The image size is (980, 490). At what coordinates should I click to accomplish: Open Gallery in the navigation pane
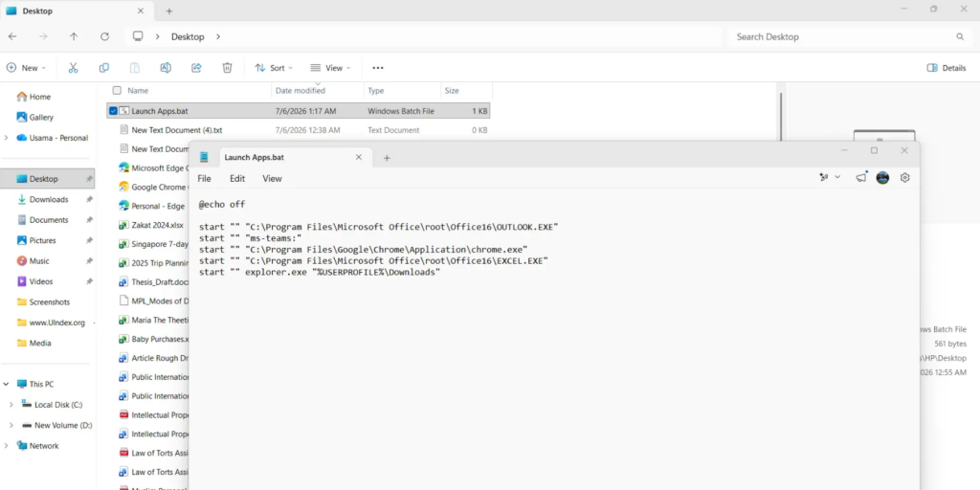(x=41, y=117)
